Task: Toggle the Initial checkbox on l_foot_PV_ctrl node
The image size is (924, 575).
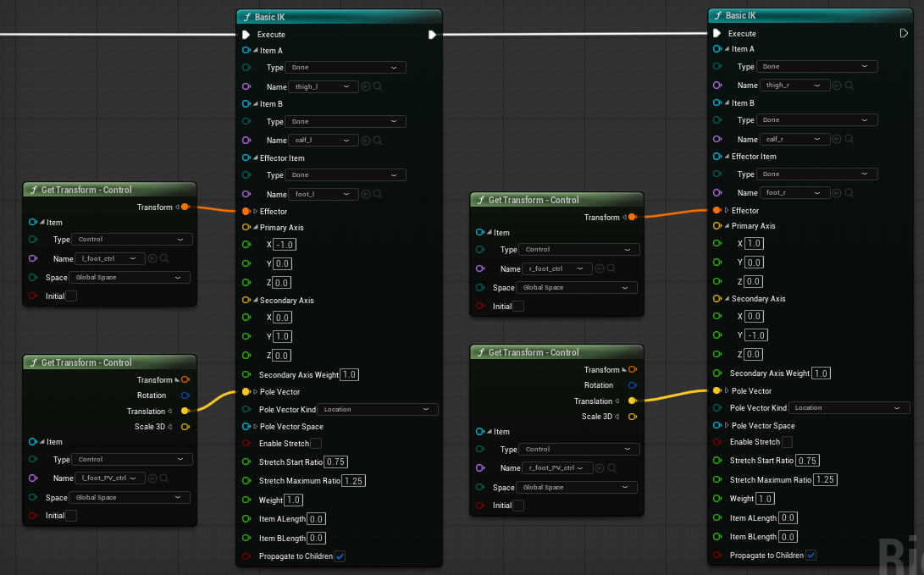Action: pos(71,516)
